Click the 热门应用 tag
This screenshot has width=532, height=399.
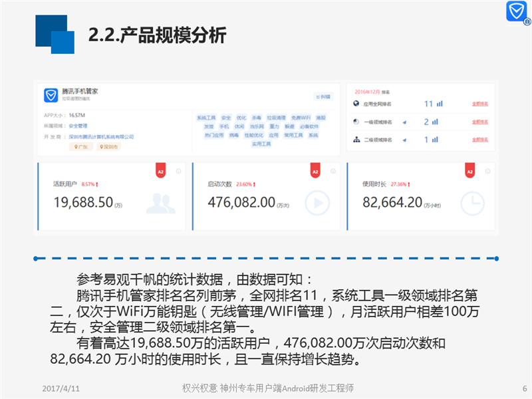(214, 136)
